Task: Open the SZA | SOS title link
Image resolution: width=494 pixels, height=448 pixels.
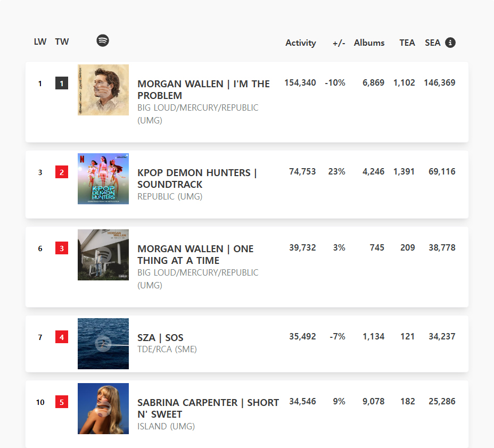Action: [160, 338]
